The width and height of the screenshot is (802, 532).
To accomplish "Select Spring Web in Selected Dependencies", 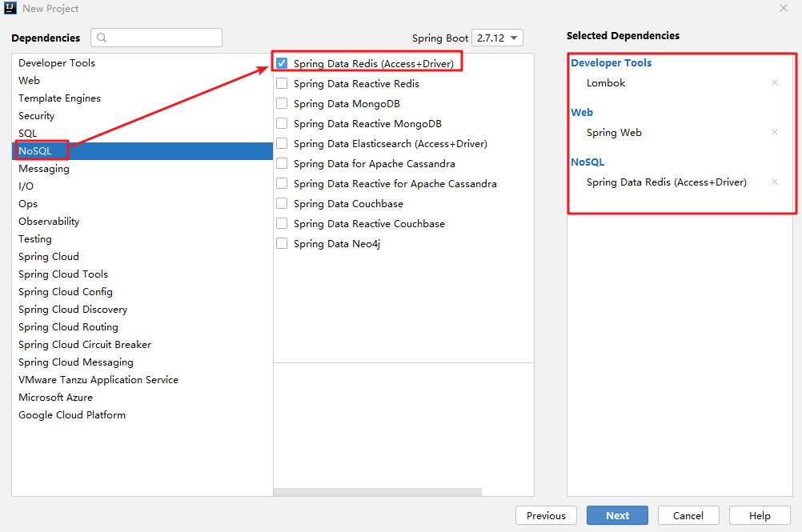I will point(614,132).
